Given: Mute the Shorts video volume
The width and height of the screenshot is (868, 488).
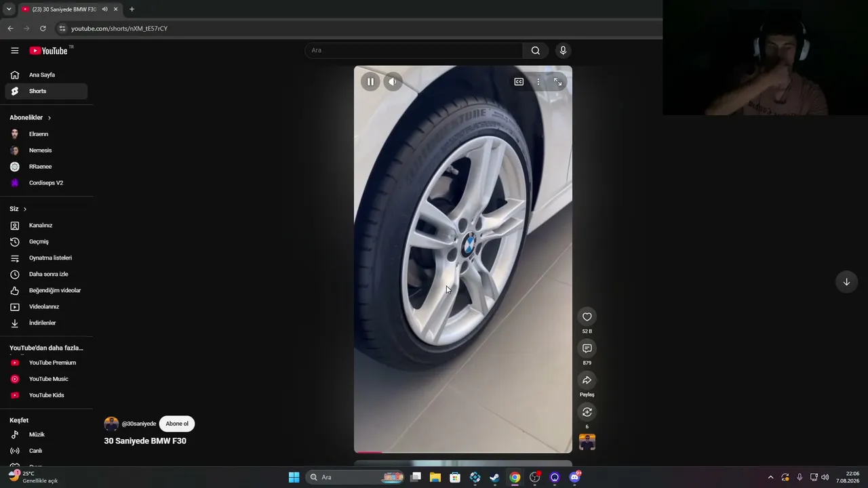Looking at the screenshot, I should (x=393, y=82).
